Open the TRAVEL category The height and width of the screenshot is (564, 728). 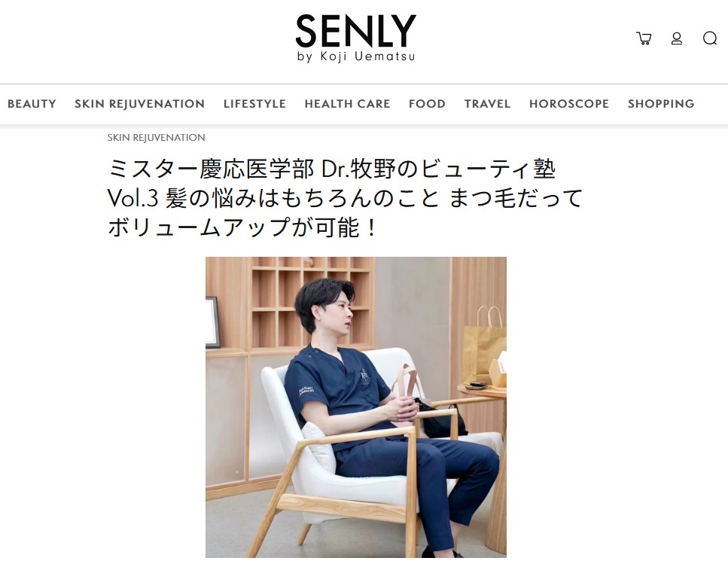(x=488, y=103)
